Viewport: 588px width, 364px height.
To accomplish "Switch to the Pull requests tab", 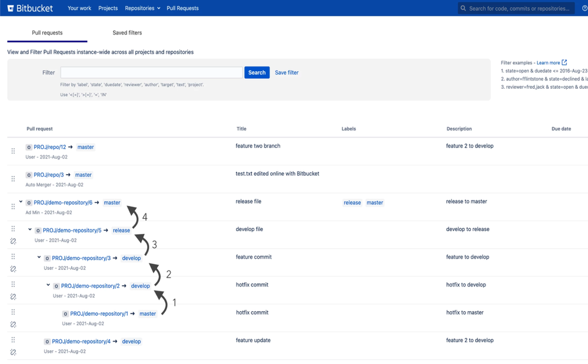I will click(x=47, y=33).
